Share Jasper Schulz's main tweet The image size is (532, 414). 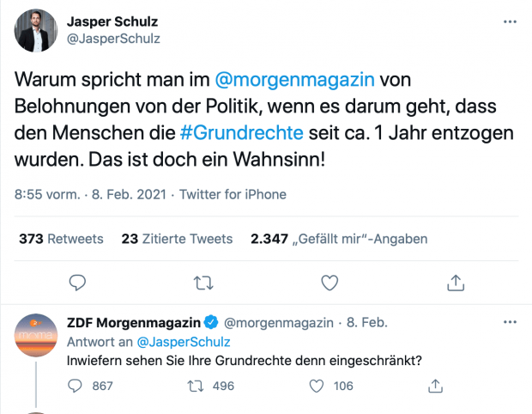click(x=456, y=282)
